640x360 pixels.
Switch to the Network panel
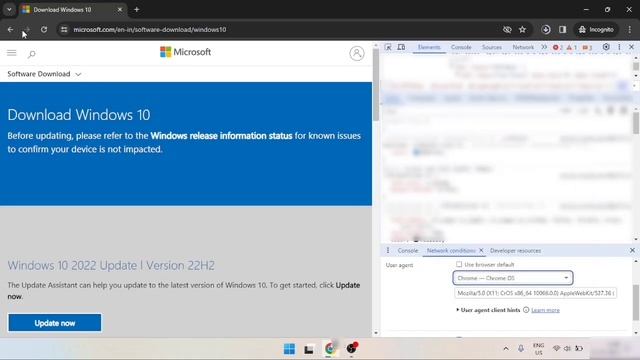pyautogui.click(x=523, y=47)
